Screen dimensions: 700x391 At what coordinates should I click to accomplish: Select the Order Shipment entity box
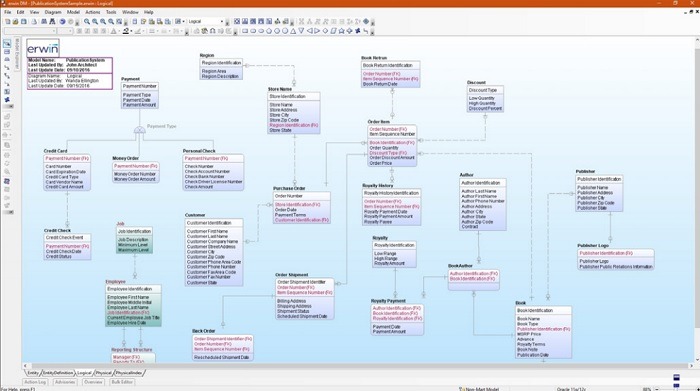click(304, 299)
